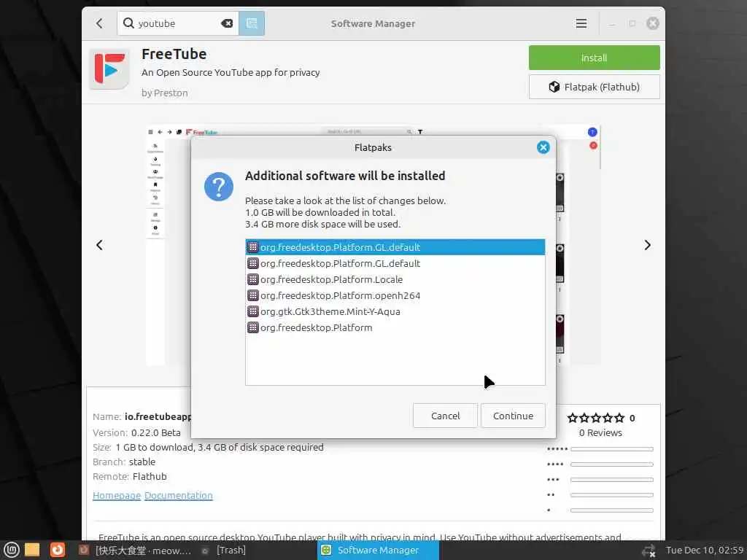Go back with the header arrow
747x560 pixels.
[x=99, y=23]
